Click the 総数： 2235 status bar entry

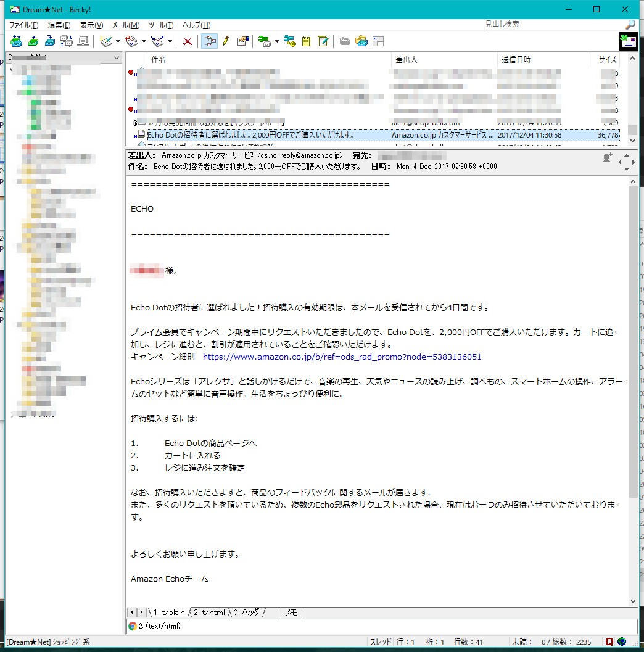pos(572,642)
